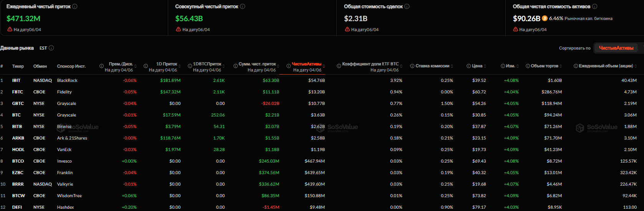Click the info icon next to EST
This screenshot has height=211, width=644.
[x=51, y=48]
